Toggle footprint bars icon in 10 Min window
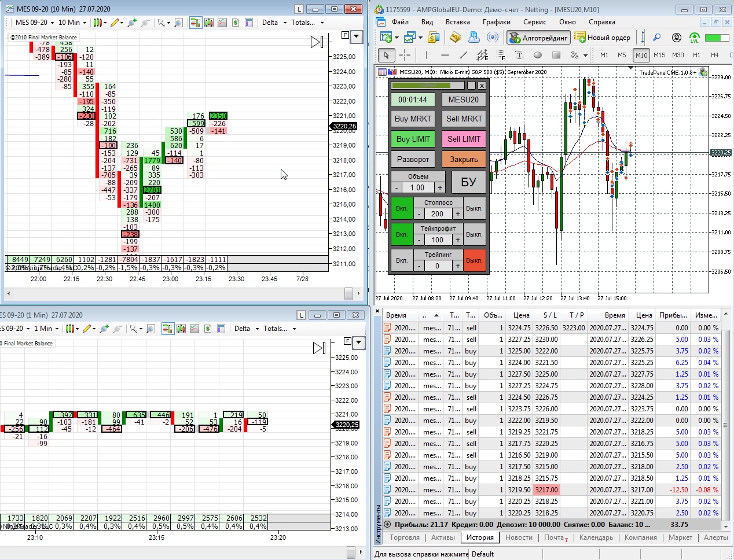The height and width of the screenshot is (560, 734). (195, 23)
